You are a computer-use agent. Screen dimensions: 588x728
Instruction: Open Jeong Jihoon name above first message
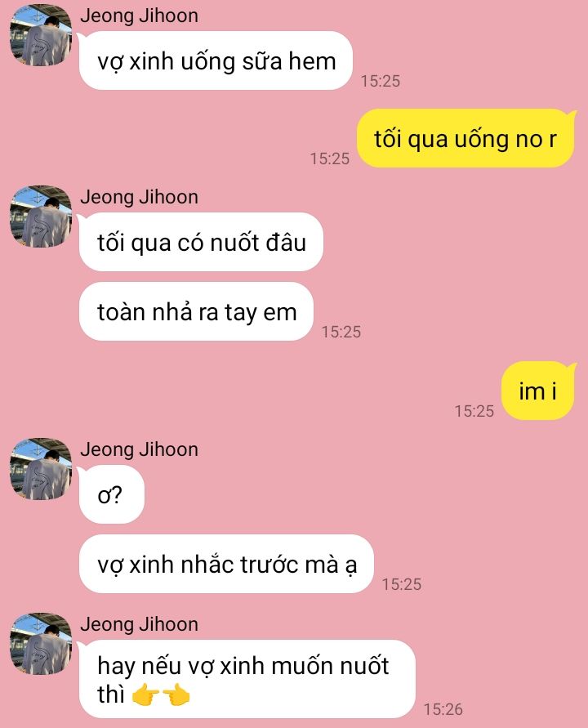[x=139, y=16]
